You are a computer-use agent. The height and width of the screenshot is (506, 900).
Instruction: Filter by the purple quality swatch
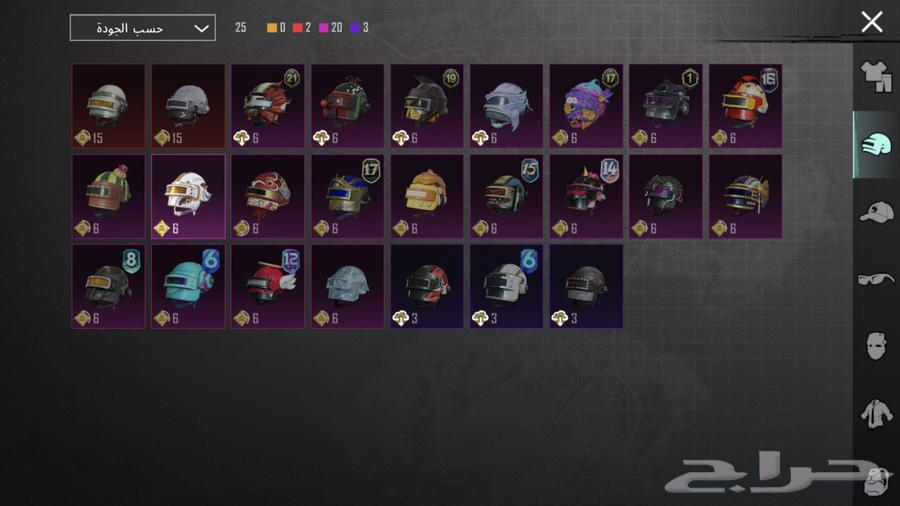355,28
